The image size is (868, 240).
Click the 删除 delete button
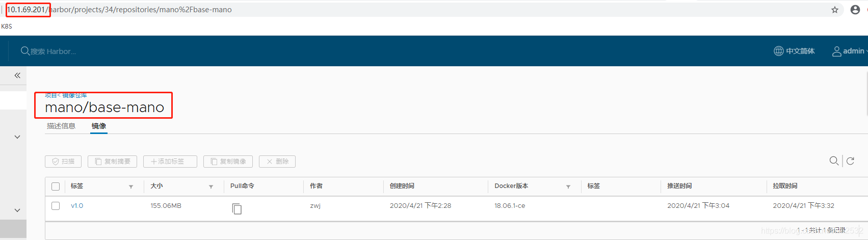[x=277, y=162]
